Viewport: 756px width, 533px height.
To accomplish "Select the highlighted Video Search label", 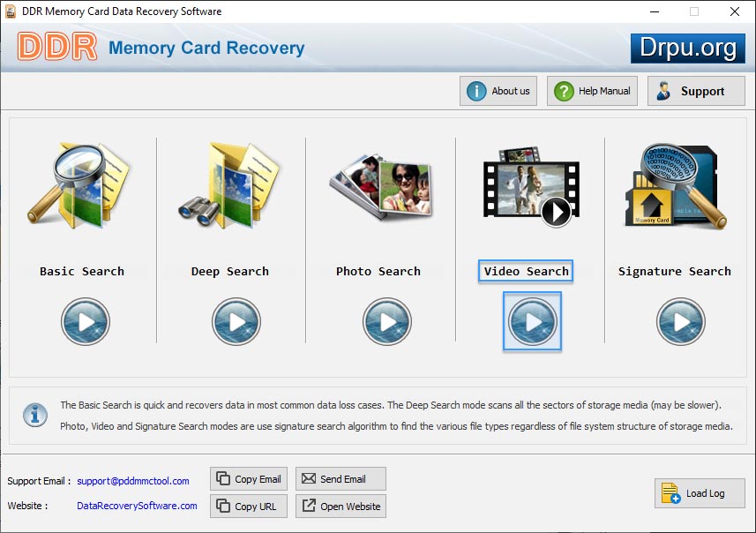I will point(526,271).
